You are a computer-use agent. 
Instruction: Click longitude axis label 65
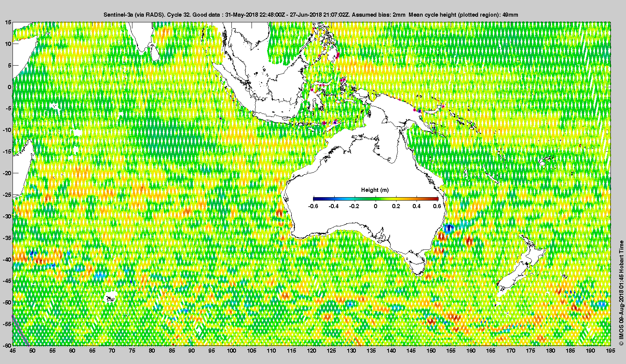(x=92, y=351)
